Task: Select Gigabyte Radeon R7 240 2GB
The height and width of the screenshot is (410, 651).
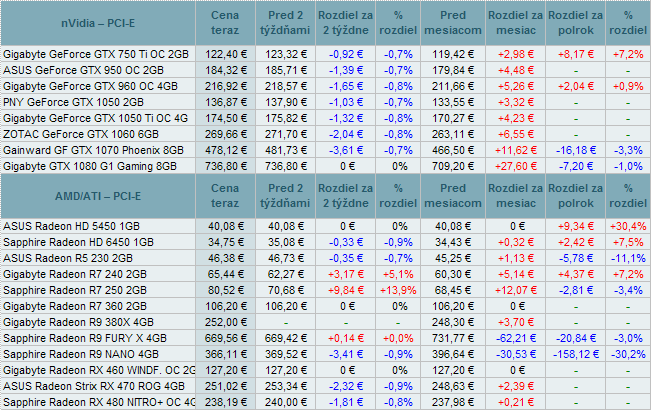Action: 75,274
